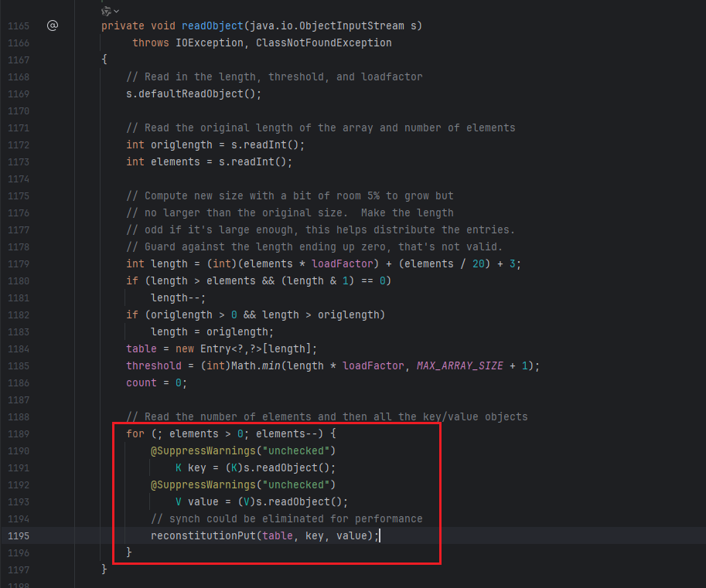Click the origlength variable declaration on line 1172

182,144
